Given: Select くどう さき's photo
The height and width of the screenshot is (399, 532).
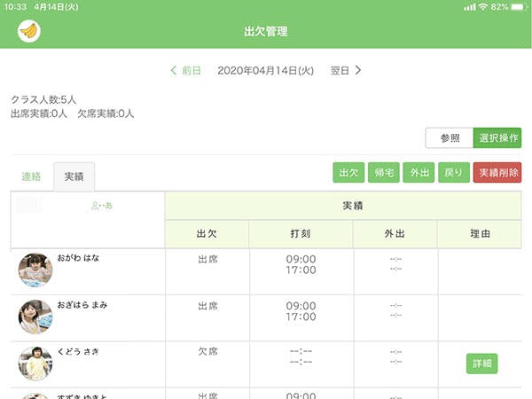Looking at the screenshot, I should (35, 364).
